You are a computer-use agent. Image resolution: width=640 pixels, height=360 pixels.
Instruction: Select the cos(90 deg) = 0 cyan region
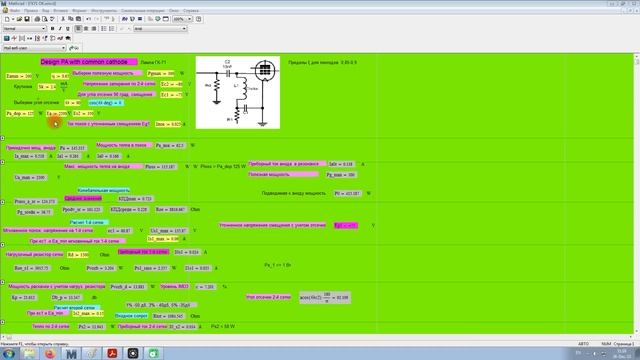[x=105, y=103]
